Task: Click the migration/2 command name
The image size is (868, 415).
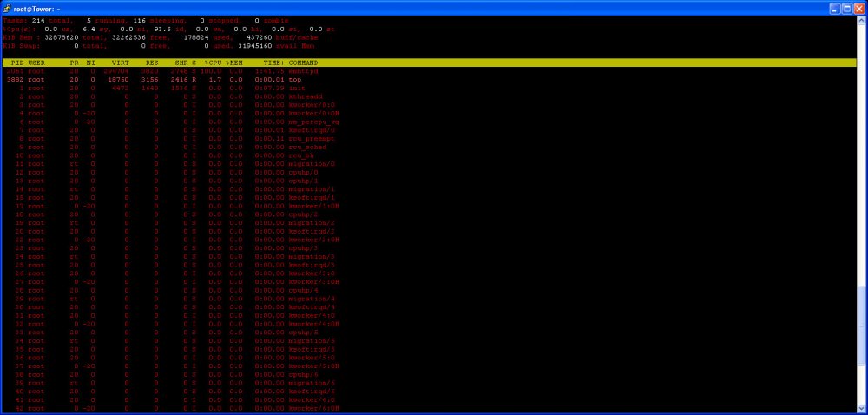Action: click(312, 223)
